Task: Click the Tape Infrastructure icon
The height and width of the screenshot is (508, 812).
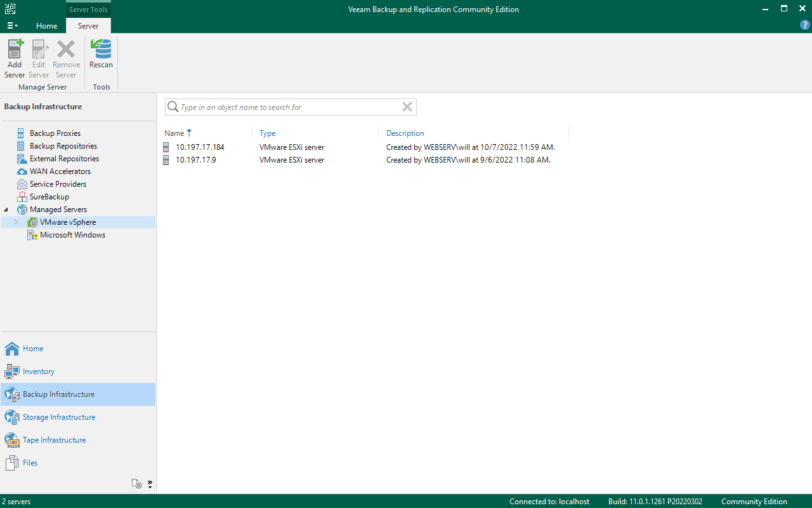Action: 12,440
